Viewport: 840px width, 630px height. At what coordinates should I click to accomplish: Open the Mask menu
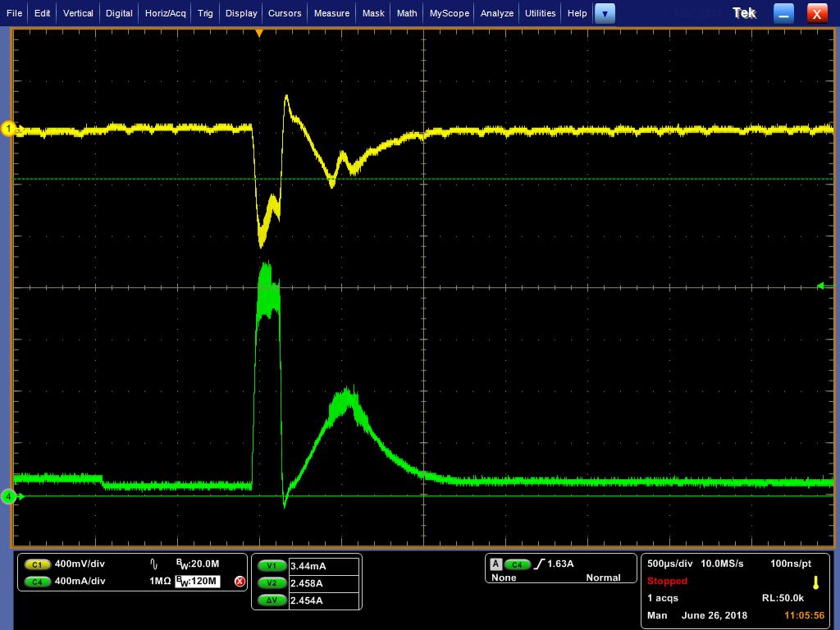(373, 13)
